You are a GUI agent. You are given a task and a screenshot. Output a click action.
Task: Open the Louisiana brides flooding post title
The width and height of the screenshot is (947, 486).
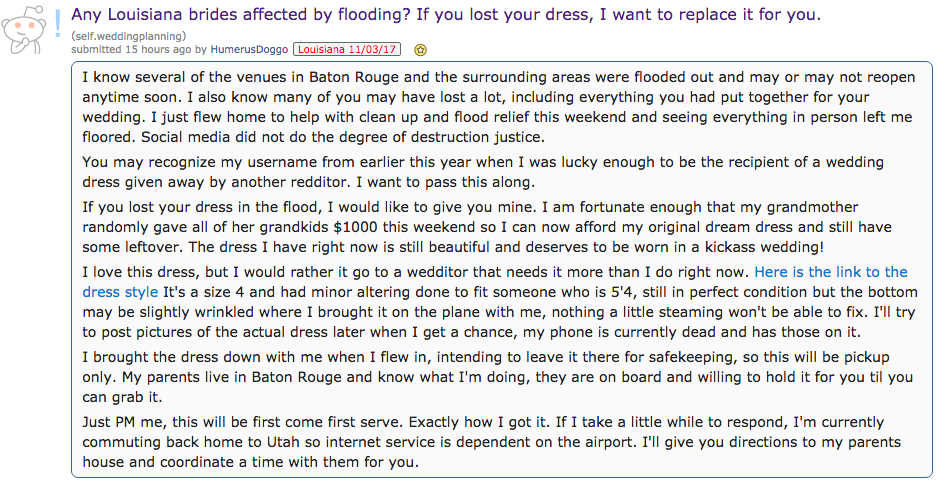(x=445, y=16)
